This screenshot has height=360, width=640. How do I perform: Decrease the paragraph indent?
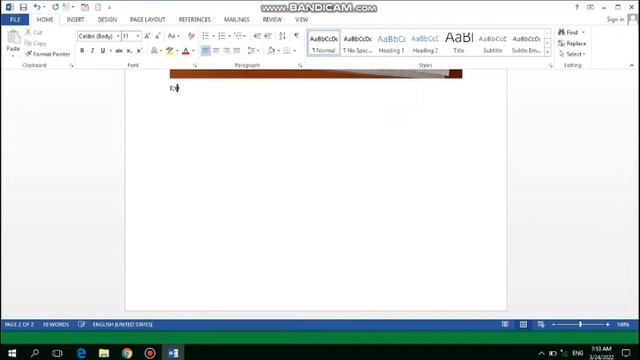(257, 36)
